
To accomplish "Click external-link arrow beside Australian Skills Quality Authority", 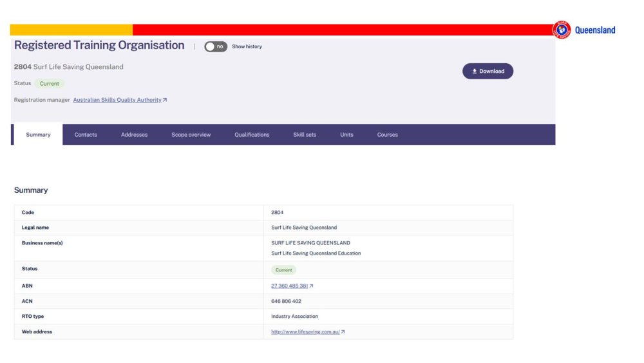I will coord(165,100).
